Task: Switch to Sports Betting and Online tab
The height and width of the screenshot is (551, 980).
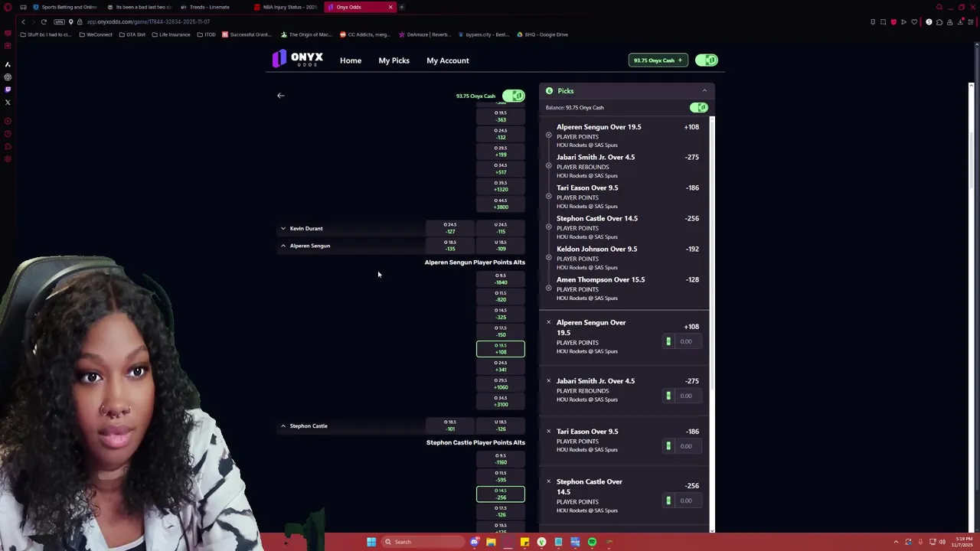Action: click(x=65, y=7)
